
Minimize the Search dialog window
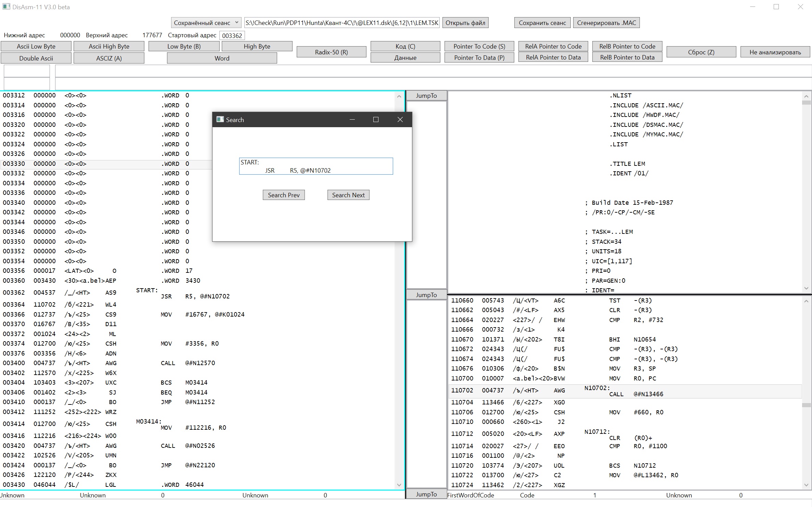(x=352, y=120)
